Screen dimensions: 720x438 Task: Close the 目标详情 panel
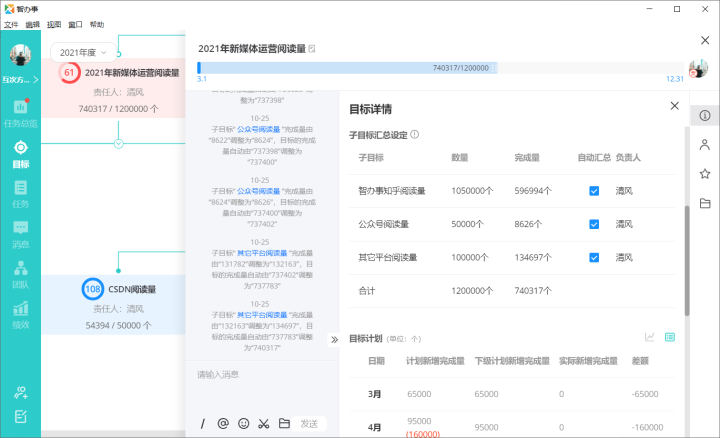(675, 106)
